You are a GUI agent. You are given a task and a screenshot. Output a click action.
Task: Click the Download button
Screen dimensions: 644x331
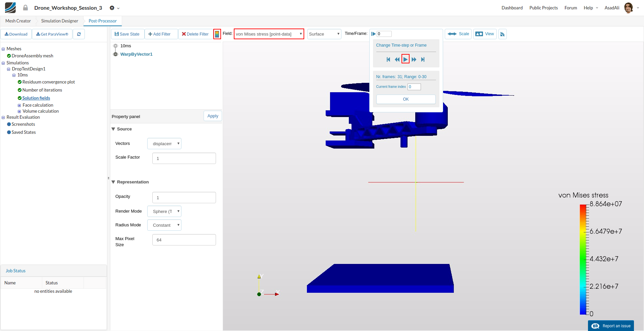16,34
